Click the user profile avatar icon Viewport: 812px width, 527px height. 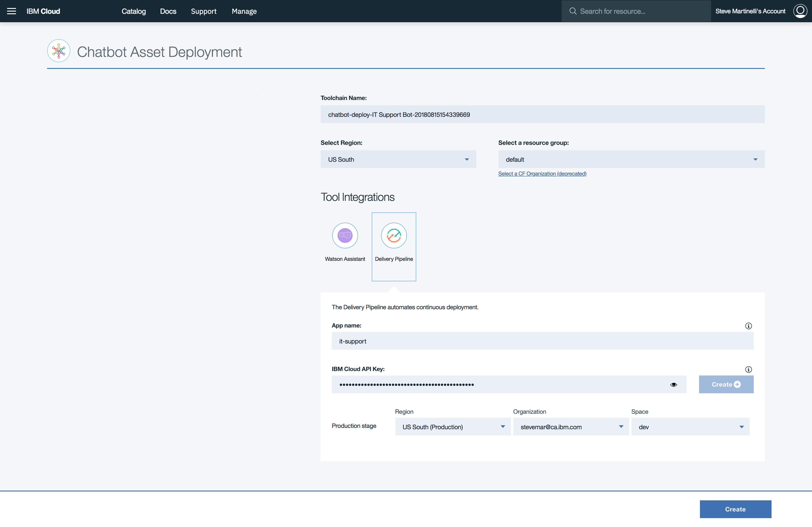pyautogui.click(x=800, y=11)
